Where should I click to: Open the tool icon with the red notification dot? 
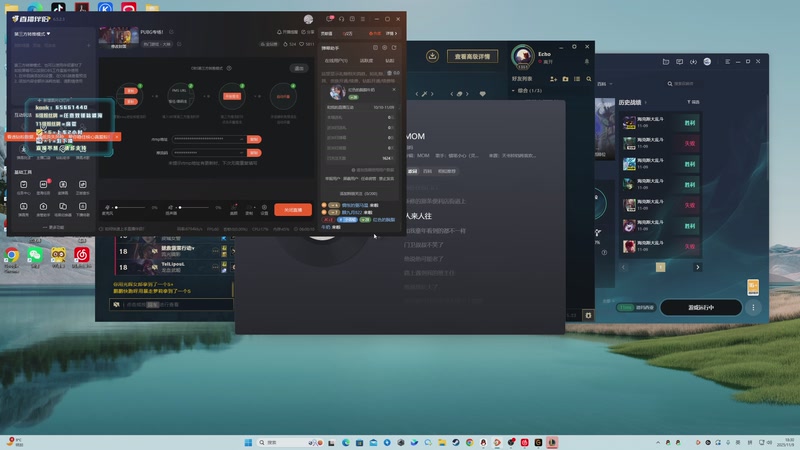(43, 185)
